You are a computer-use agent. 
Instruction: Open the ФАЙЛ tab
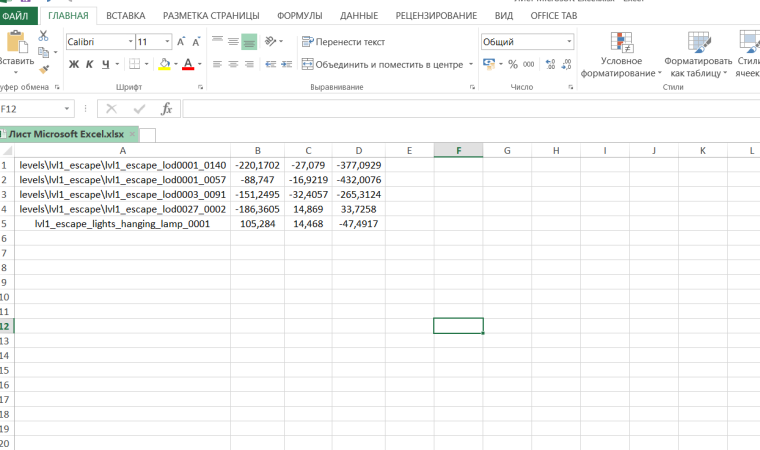tap(16, 16)
